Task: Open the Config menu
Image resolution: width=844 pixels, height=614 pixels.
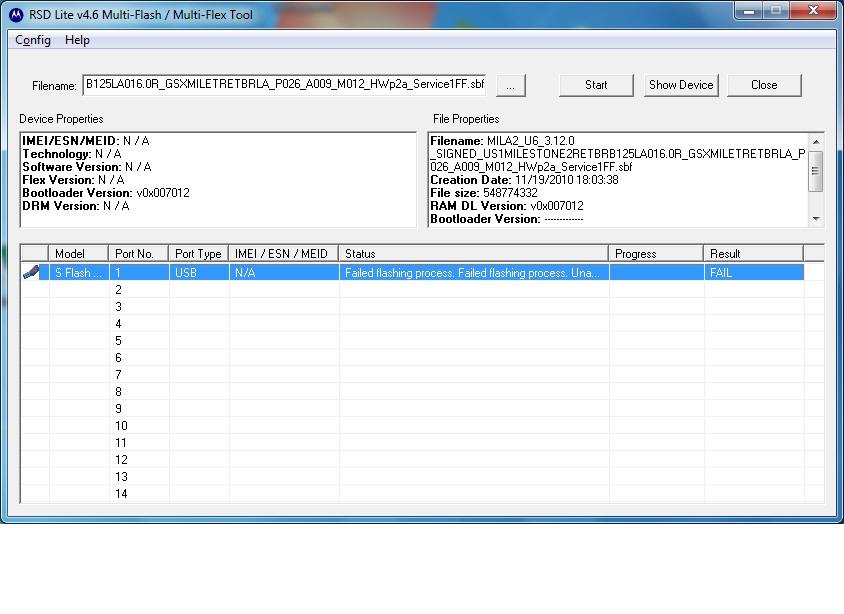Action: pos(33,40)
